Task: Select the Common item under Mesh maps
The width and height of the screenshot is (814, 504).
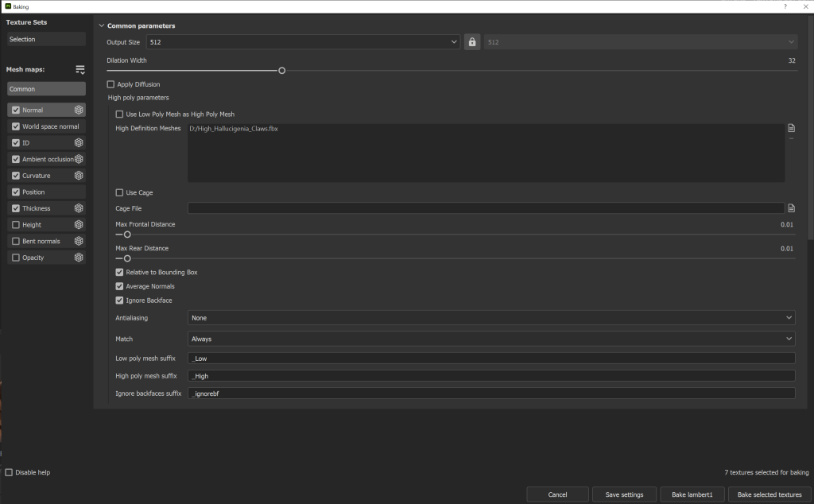Action: point(46,89)
